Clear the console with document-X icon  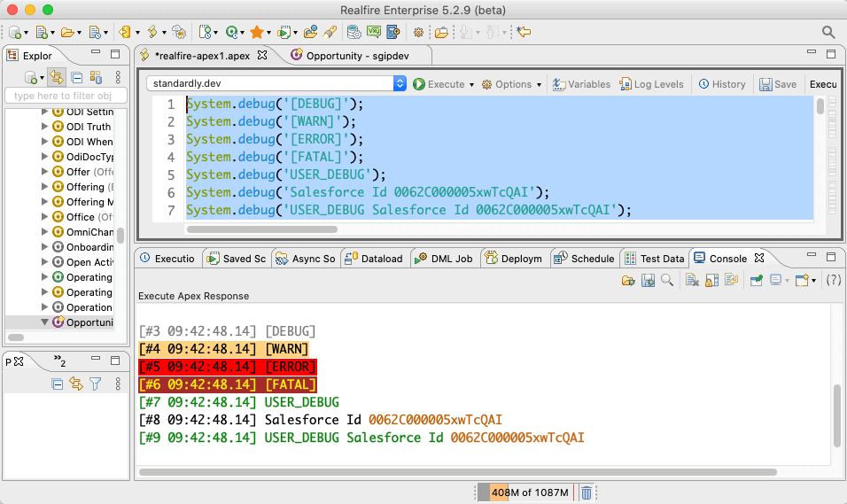click(x=692, y=280)
